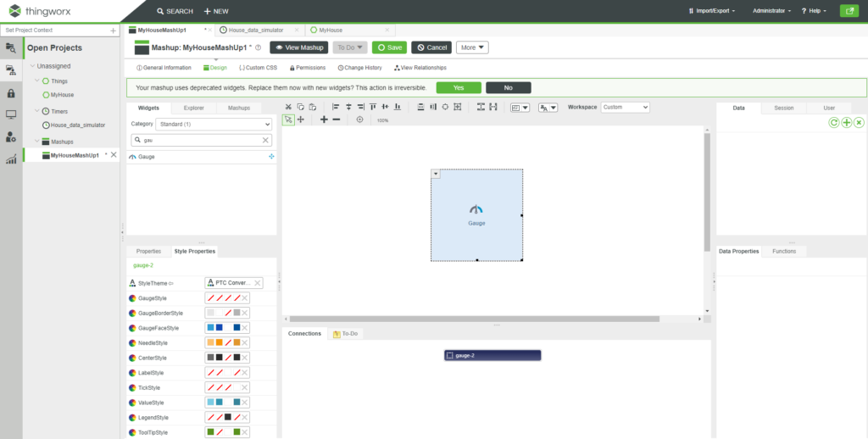Close MyHouseMashUp1 in project tree
This screenshot has height=439, width=868.
[x=114, y=155]
